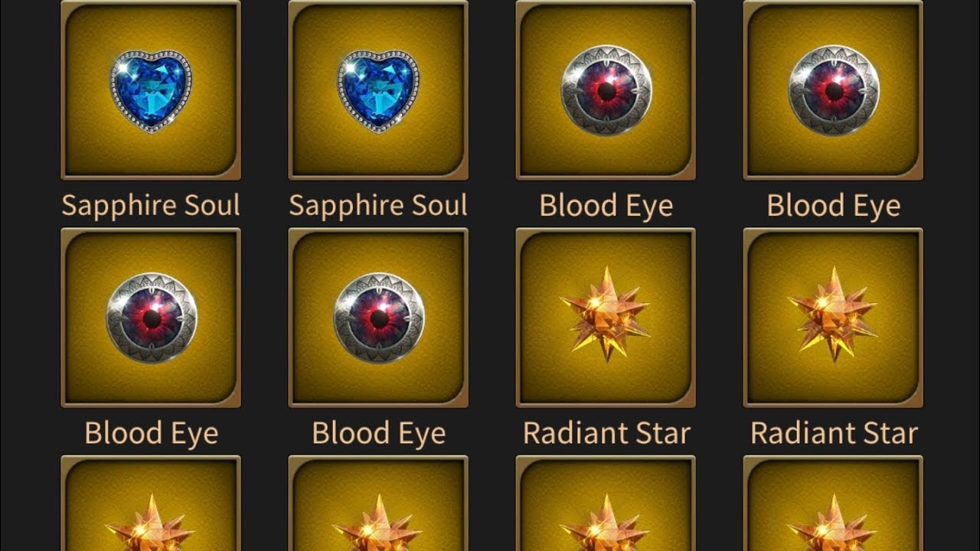Click the rightmost 'Radiant Star' text label
980x551 pixels.
[x=834, y=433]
